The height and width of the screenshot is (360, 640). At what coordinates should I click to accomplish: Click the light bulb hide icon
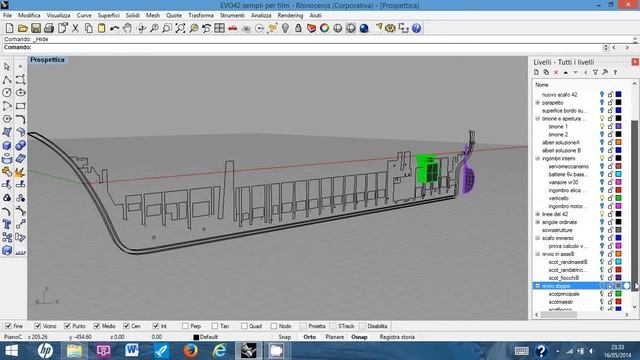(285, 28)
